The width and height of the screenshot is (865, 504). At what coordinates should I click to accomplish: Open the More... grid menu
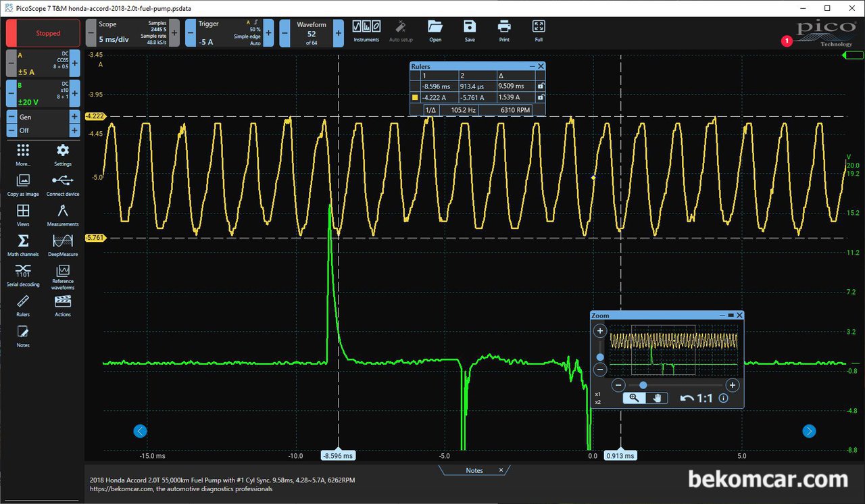[23, 154]
